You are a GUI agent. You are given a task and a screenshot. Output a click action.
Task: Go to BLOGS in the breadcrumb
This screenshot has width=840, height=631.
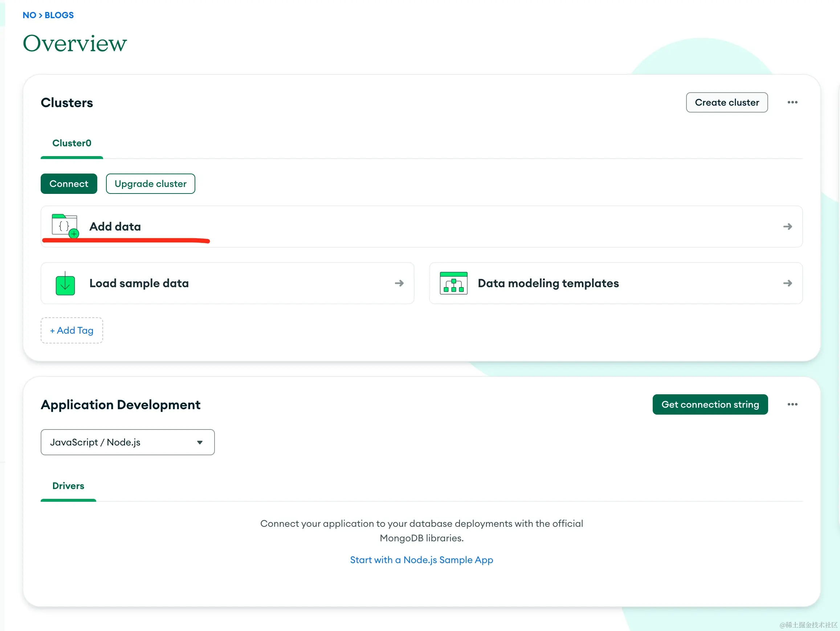pos(59,15)
